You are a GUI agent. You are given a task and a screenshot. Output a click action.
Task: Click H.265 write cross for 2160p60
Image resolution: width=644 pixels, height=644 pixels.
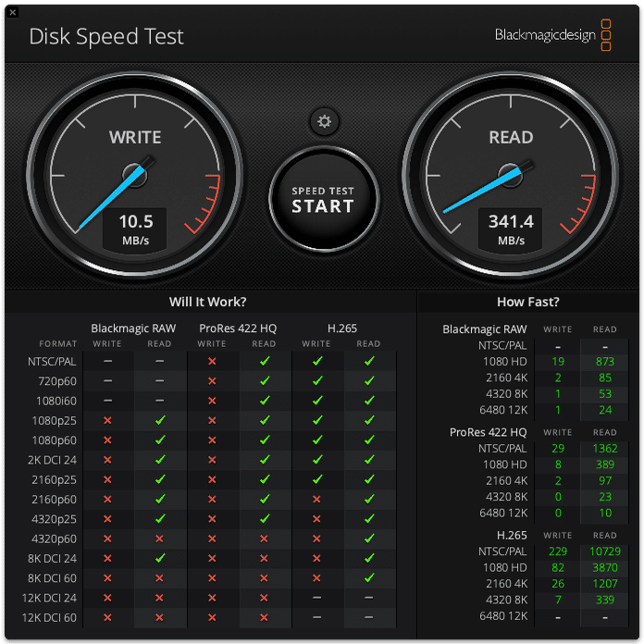point(316,500)
